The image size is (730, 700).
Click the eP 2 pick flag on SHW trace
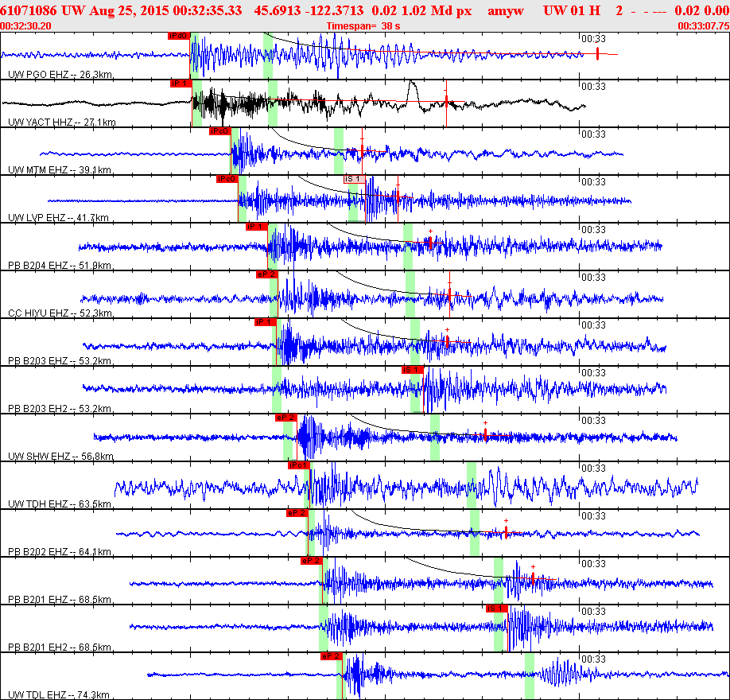click(x=285, y=418)
